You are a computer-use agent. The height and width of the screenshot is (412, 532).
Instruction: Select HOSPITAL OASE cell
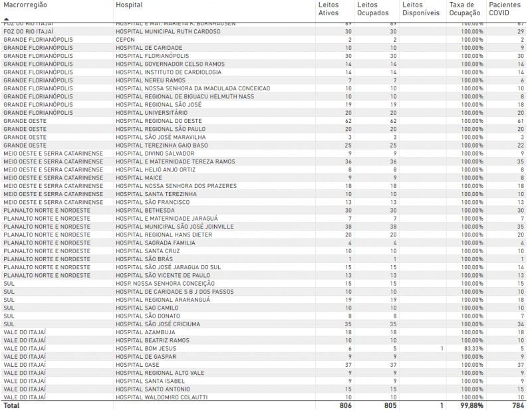(138, 365)
